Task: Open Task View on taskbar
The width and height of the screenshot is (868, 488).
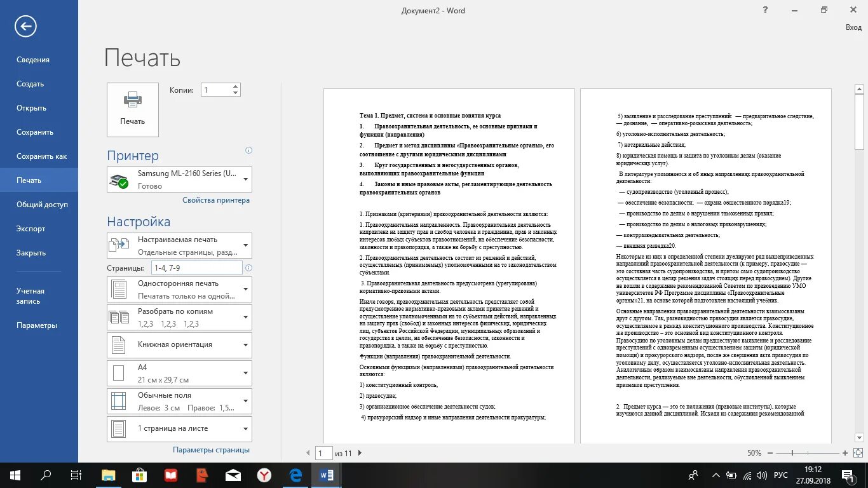Action: tap(76, 475)
